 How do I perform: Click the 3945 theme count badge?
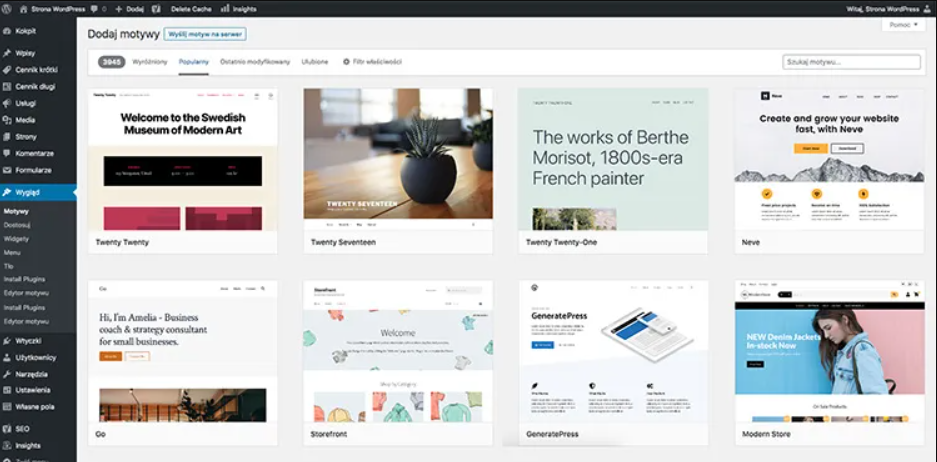[x=112, y=62]
